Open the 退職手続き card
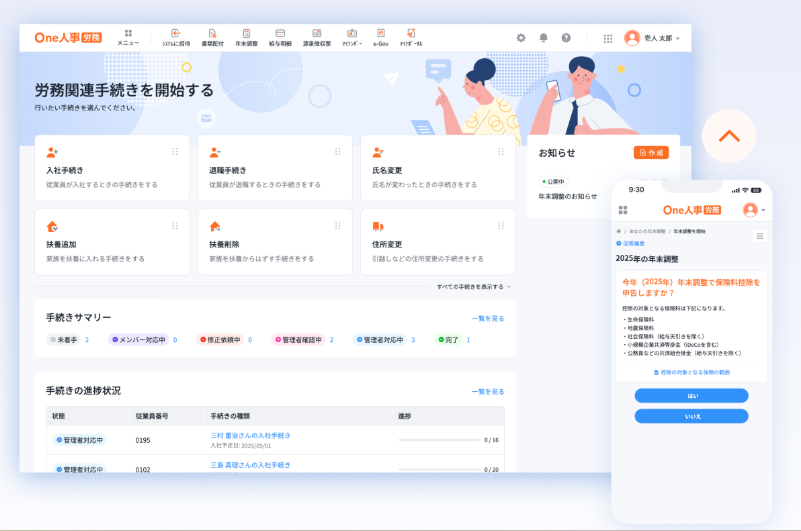The width and height of the screenshot is (801, 531). coord(275,168)
